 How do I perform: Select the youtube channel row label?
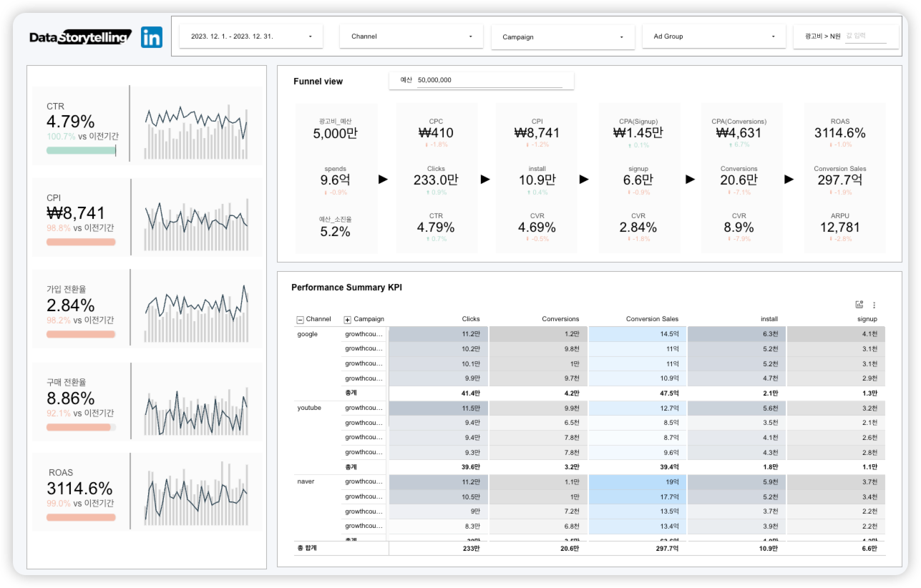point(309,408)
